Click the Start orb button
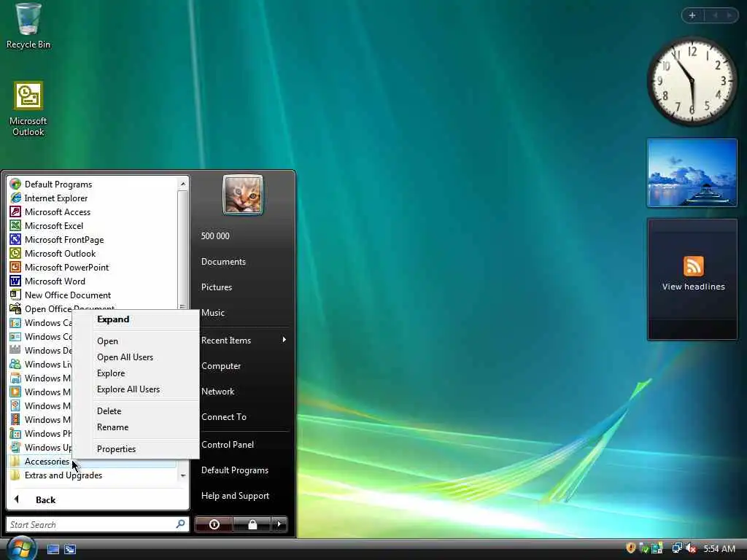The height and width of the screenshot is (560, 747). pos(21,548)
